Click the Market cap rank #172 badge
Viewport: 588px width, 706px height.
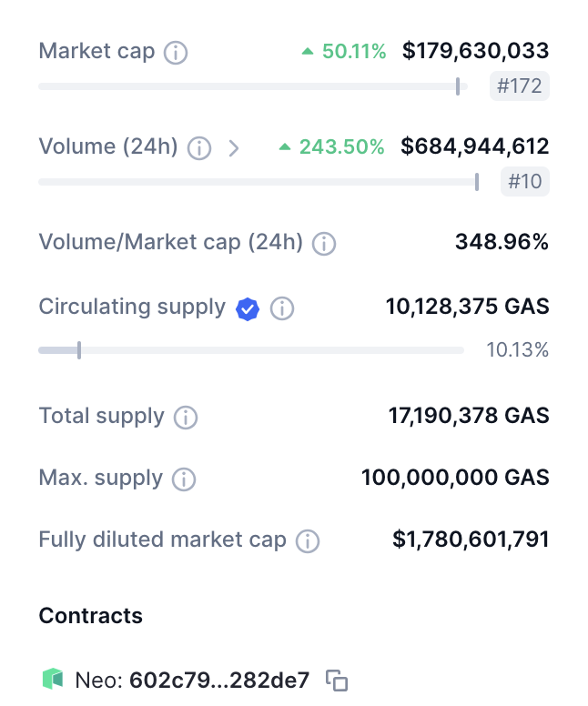click(x=520, y=86)
